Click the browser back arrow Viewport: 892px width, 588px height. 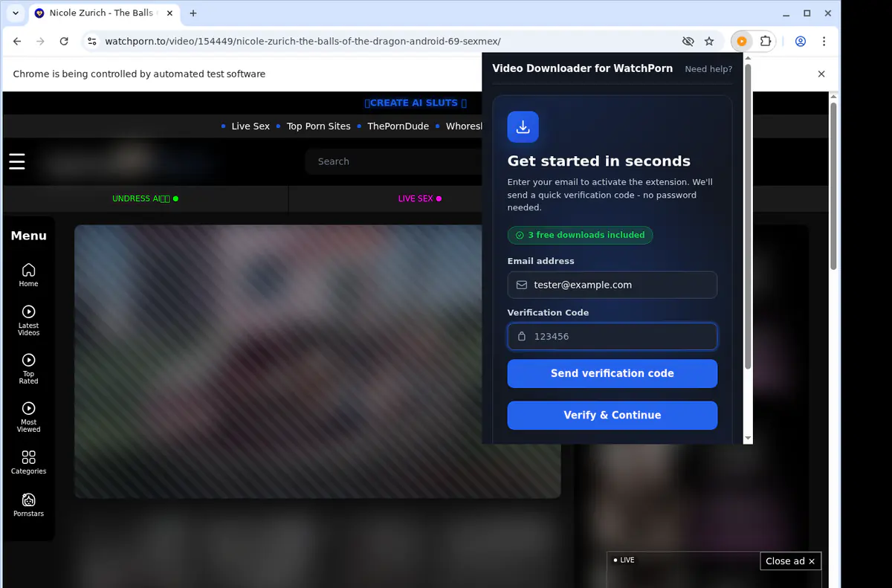(x=17, y=42)
